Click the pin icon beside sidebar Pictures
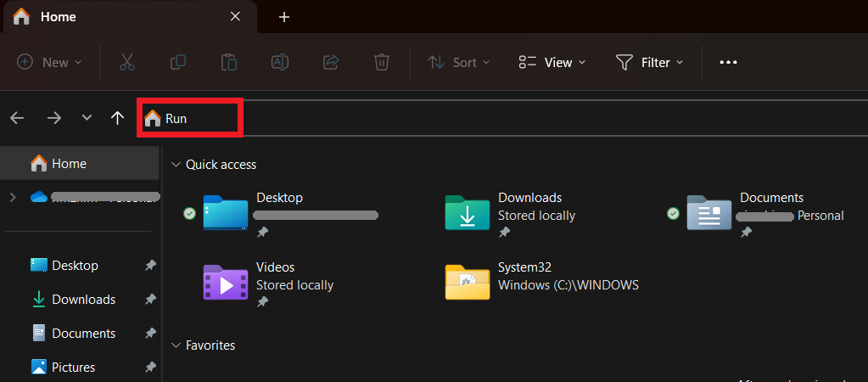This screenshot has height=382, width=868. coord(150,367)
